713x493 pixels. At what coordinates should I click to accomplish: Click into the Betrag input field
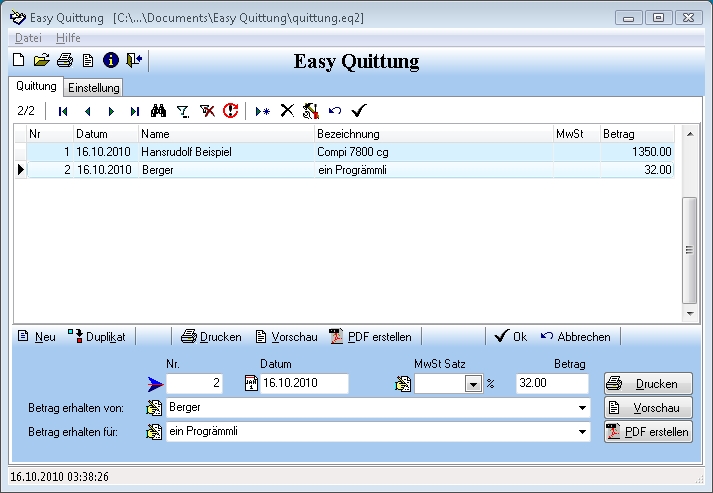[x=552, y=383]
